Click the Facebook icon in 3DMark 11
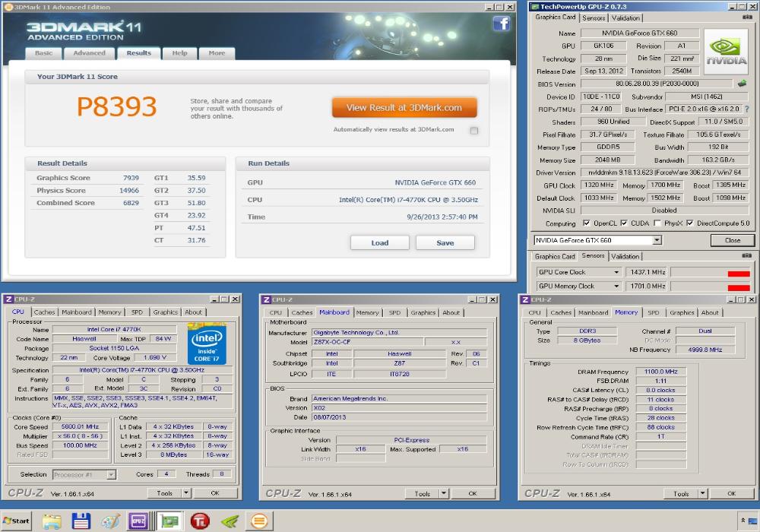 point(502,23)
